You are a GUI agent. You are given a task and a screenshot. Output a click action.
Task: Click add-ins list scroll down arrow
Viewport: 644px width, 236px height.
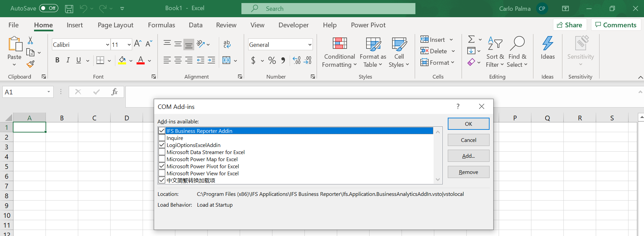[x=438, y=179]
